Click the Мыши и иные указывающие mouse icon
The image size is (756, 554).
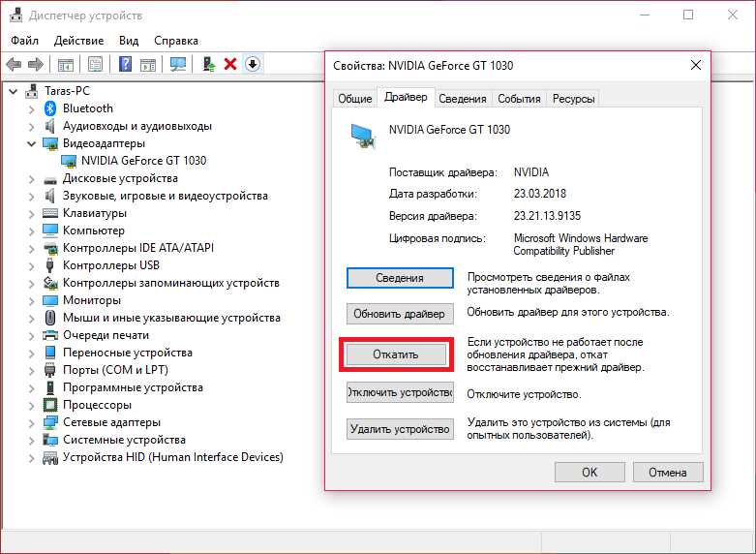50,318
